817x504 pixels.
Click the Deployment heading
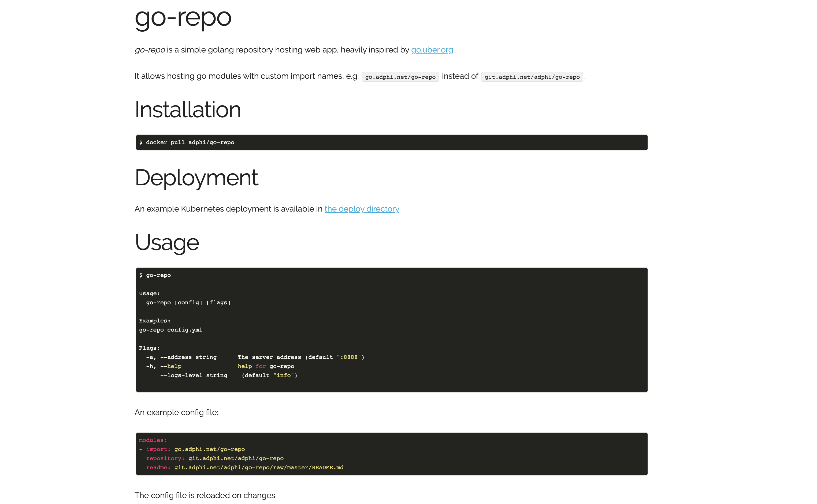pyautogui.click(x=196, y=178)
